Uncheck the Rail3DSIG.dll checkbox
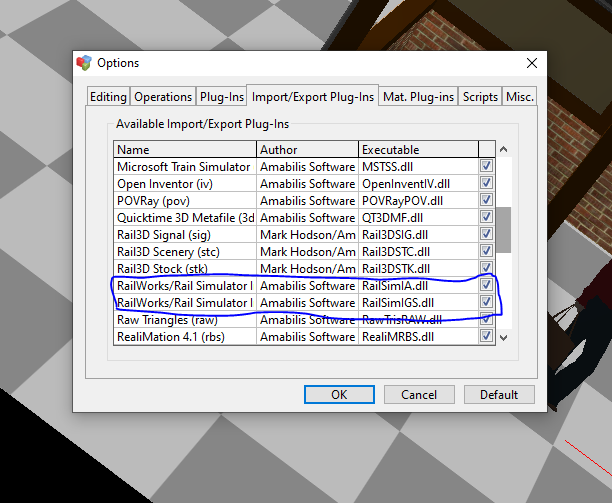612x503 pixels. [x=486, y=234]
